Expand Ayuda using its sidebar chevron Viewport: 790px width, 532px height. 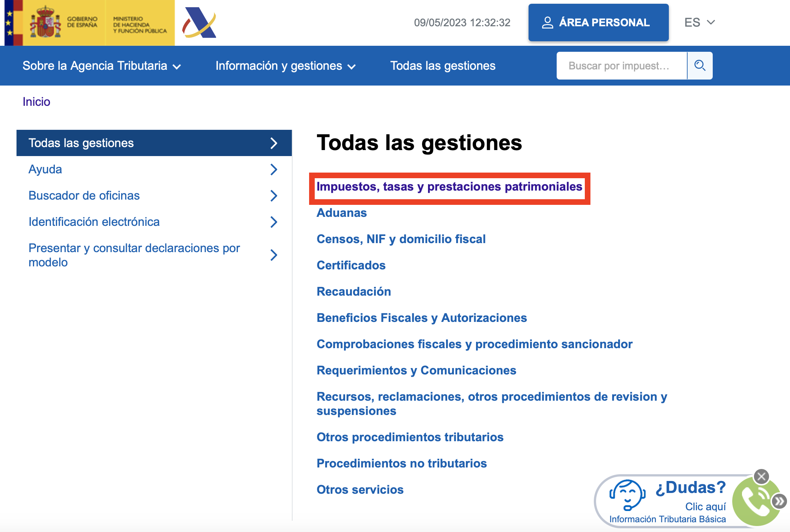coord(274,169)
